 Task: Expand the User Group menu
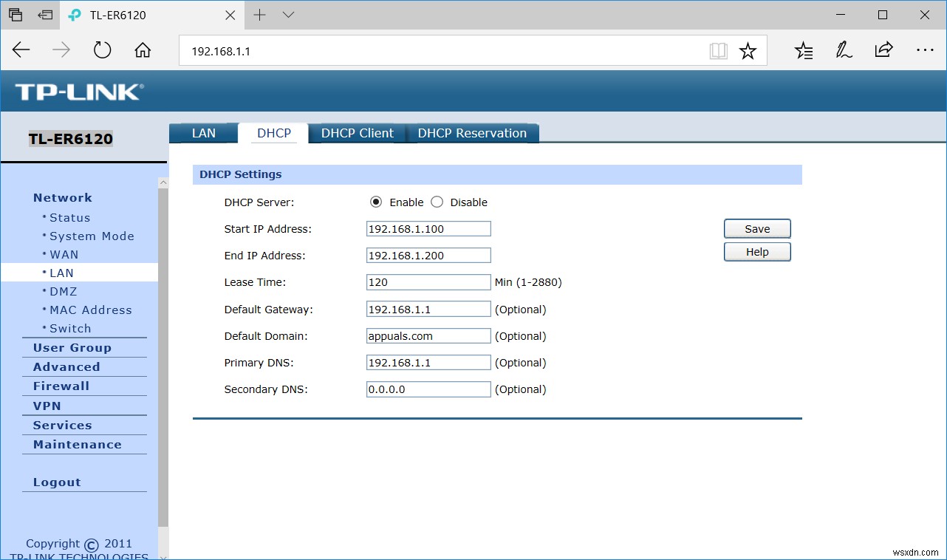[x=72, y=348]
